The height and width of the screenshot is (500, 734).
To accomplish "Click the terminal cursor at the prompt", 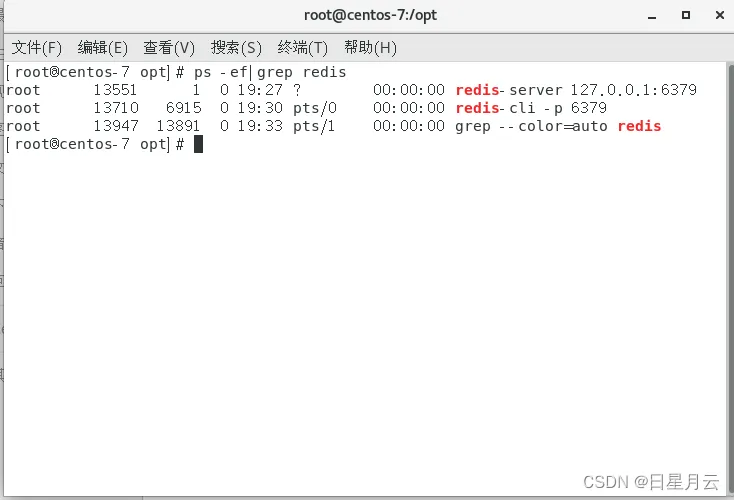I will point(198,144).
